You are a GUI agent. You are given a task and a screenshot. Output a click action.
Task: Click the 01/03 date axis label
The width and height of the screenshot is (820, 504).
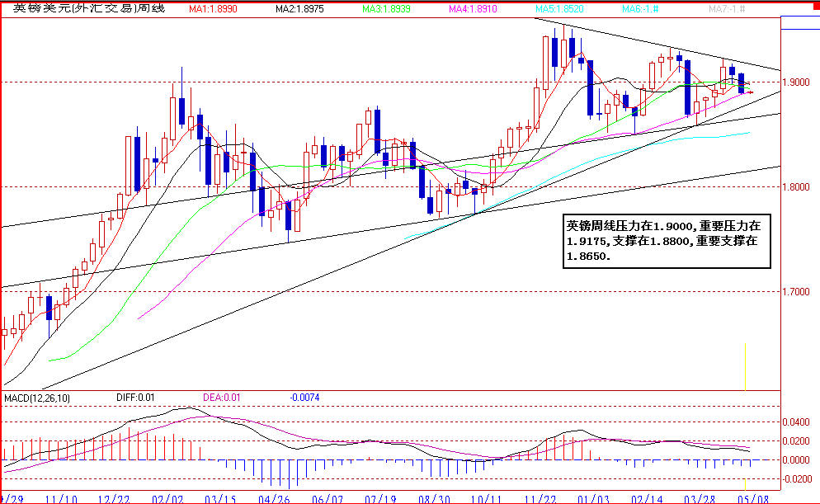tap(594, 499)
